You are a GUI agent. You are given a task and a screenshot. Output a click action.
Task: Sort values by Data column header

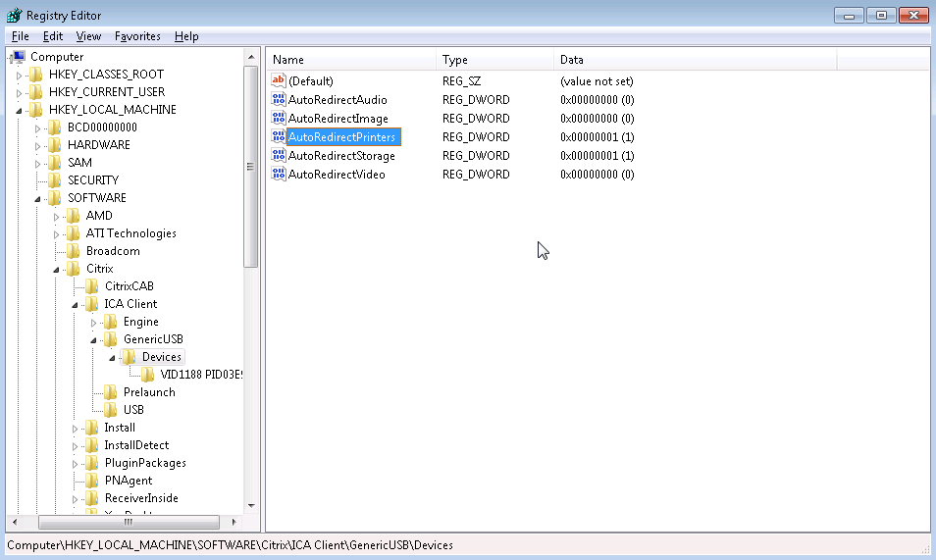[696, 60]
